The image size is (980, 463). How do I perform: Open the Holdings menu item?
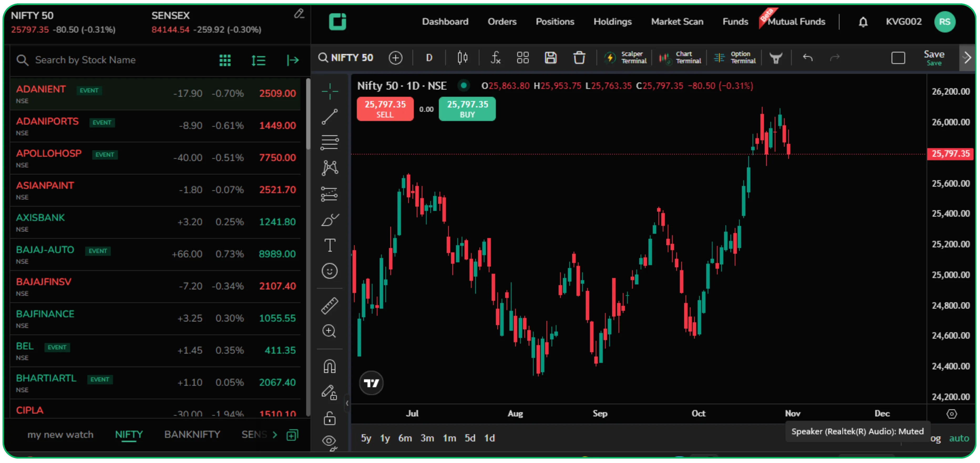pos(612,22)
